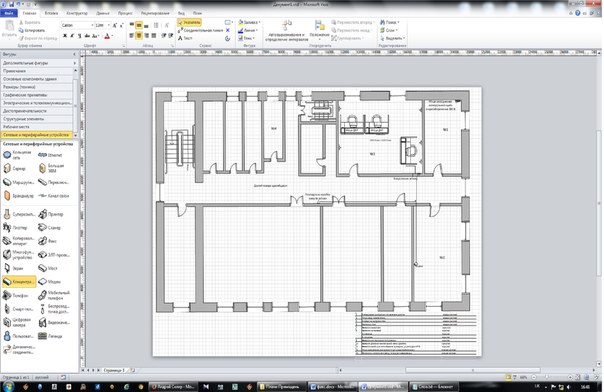604x392 pixels.
Task: Pick the Большая ЭВМ mainframe shape
Action: [51, 168]
